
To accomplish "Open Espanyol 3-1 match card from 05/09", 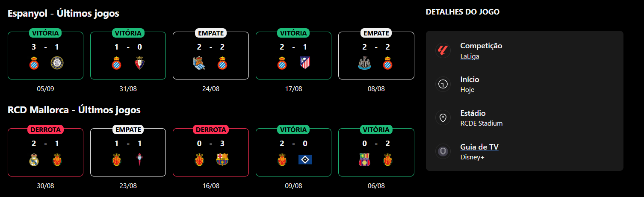I will pos(45,56).
